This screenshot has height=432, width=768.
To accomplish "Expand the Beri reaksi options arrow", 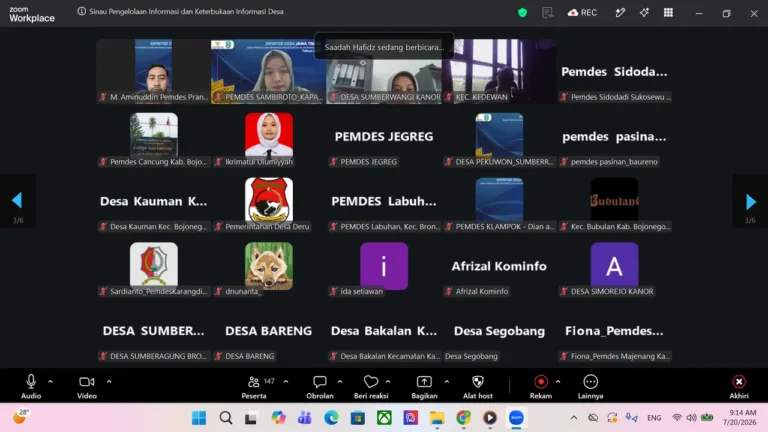I will click(388, 382).
